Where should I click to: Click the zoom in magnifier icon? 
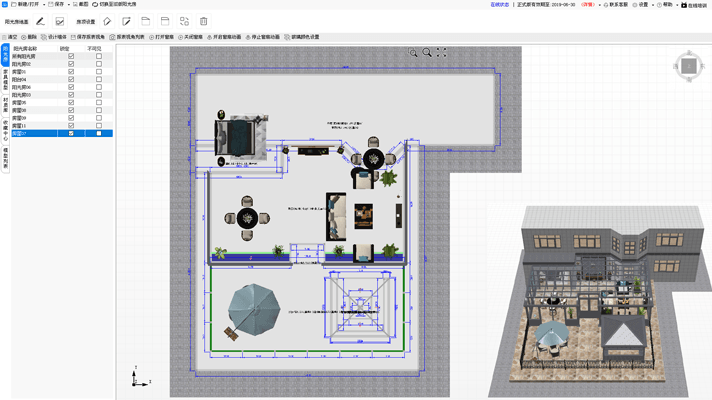pyautogui.click(x=414, y=52)
